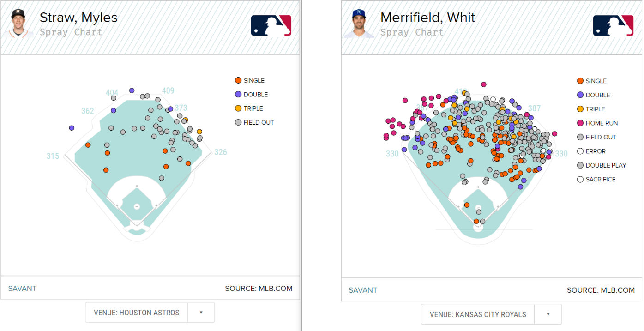Click the Straw, Myles chart title
The height and width of the screenshot is (331, 644).
point(78,18)
